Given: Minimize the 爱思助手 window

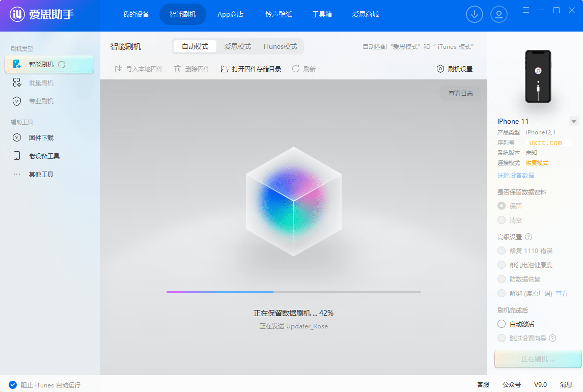Looking at the screenshot, I should coord(541,10).
